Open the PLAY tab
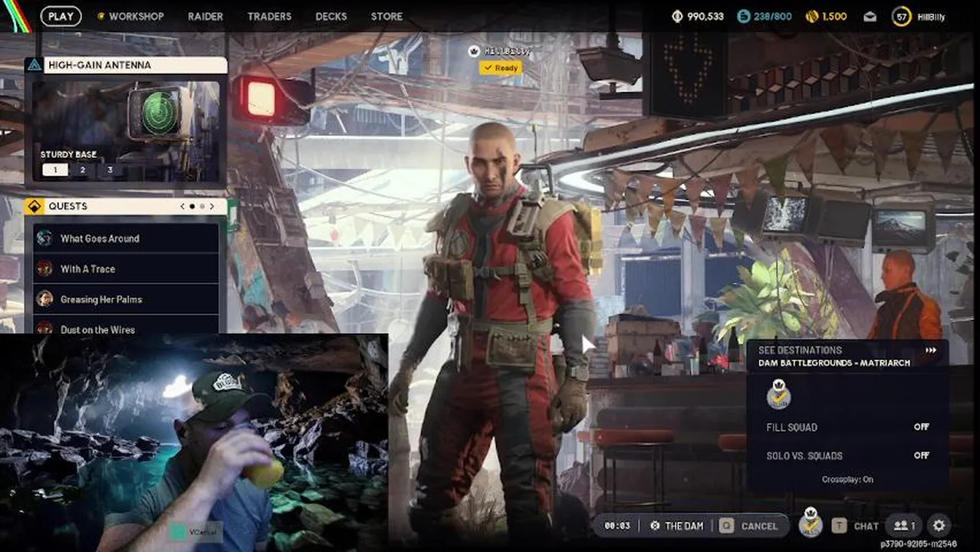Viewport: 980px width, 552px height. click(61, 16)
